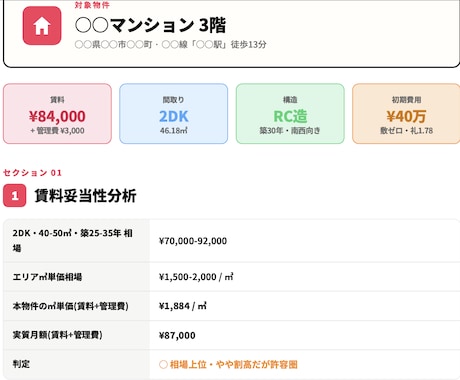This screenshot has height=380, width=460.
Task: Click the ¥87,000 value
Action: [x=177, y=335]
